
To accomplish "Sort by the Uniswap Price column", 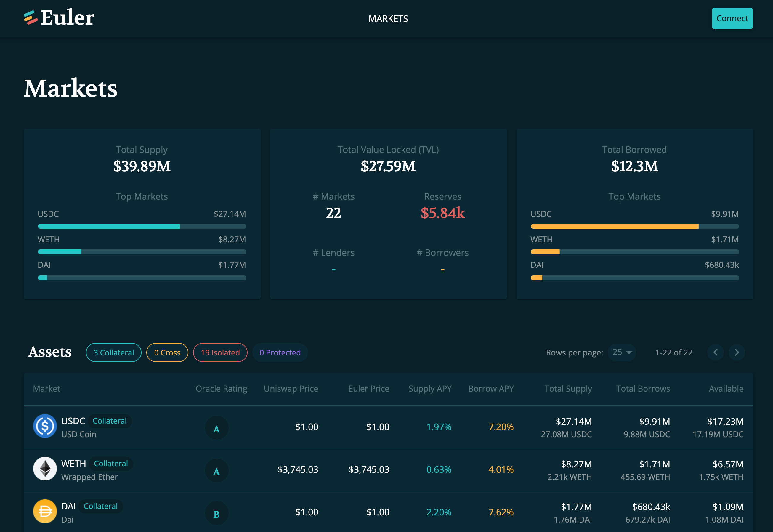I will (291, 389).
